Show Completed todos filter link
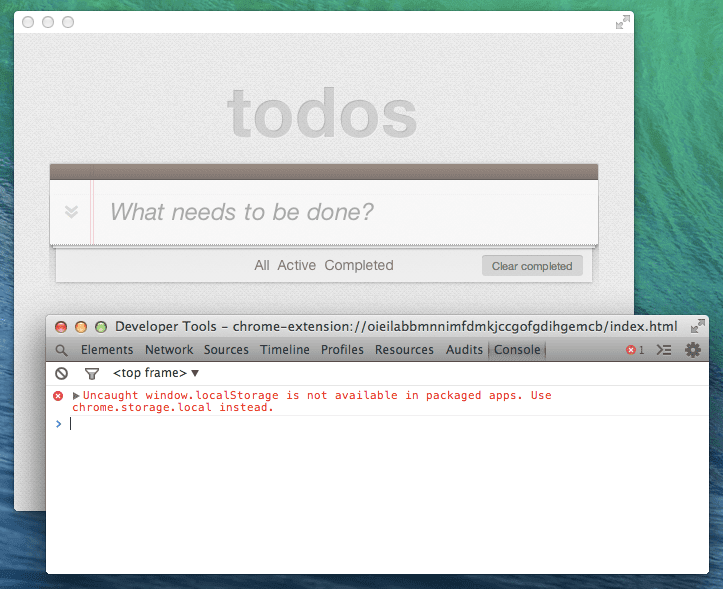723x589 pixels. [x=359, y=265]
